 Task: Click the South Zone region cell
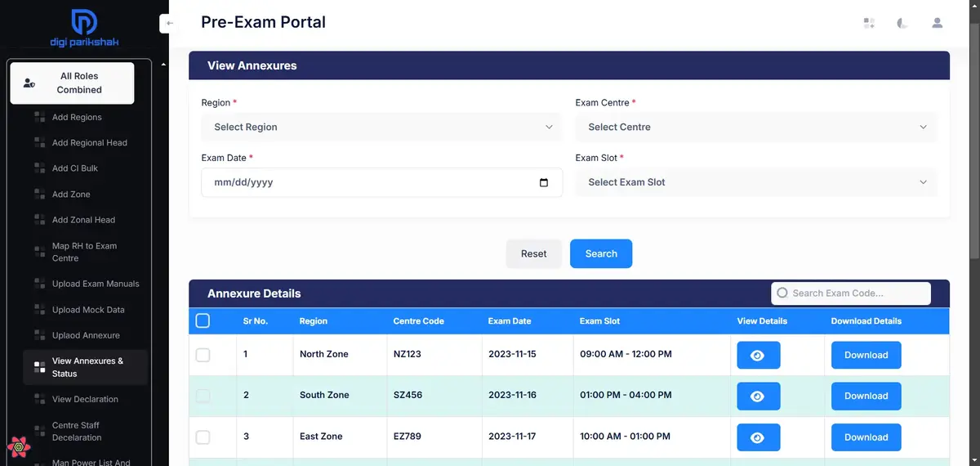[324, 395]
